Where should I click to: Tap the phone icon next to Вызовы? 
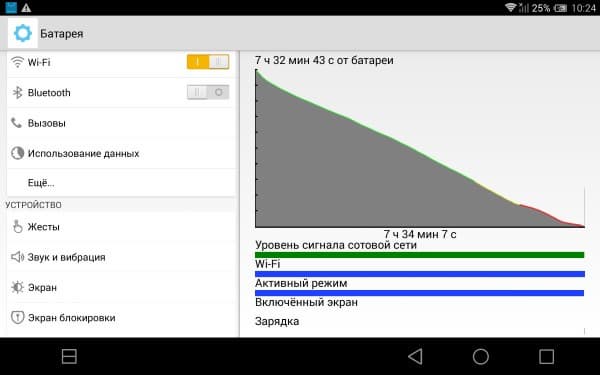(16, 123)
